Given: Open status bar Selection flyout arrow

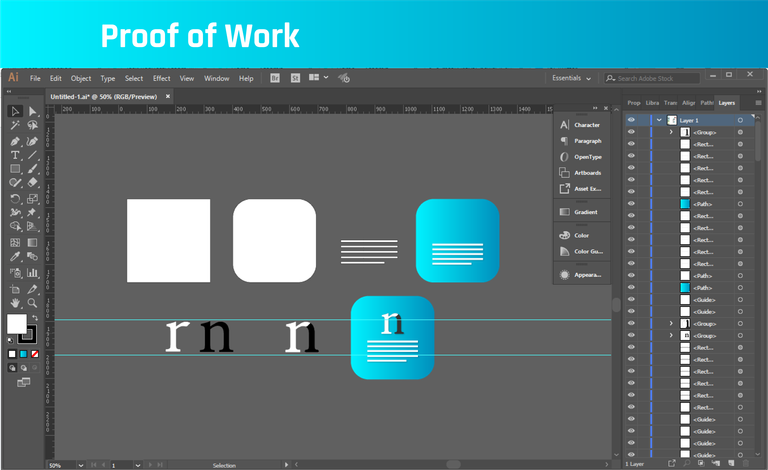Looking at the screenshot, I should tap(287, 465).
